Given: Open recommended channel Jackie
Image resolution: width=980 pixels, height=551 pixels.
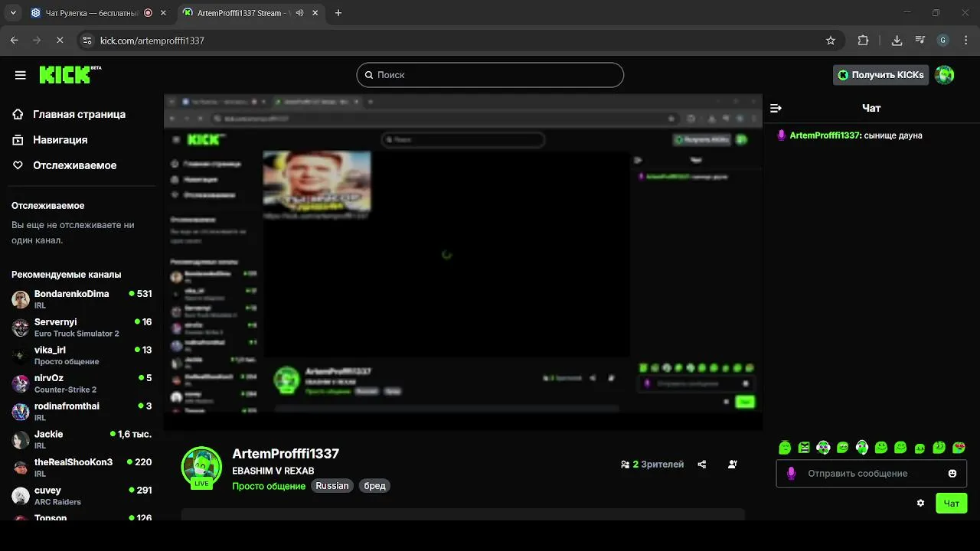Looking at the screenshot, I should click(x=81, y=439).
